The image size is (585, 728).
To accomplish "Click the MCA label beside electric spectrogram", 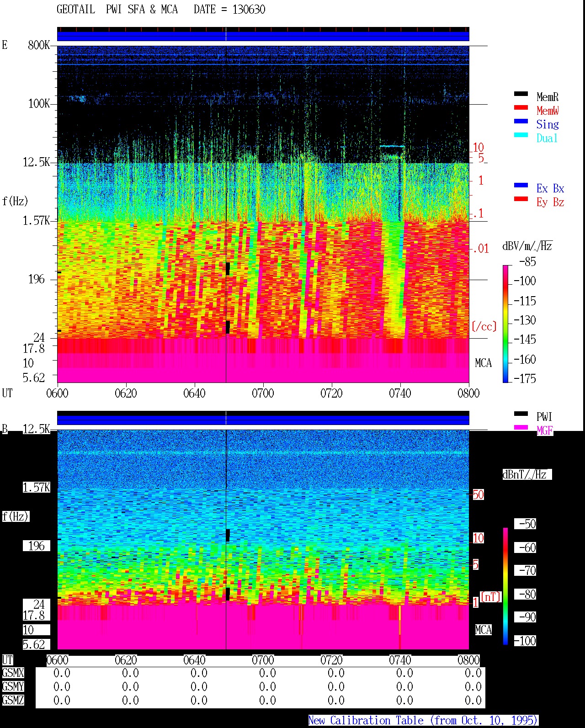I will coord(483,363).
